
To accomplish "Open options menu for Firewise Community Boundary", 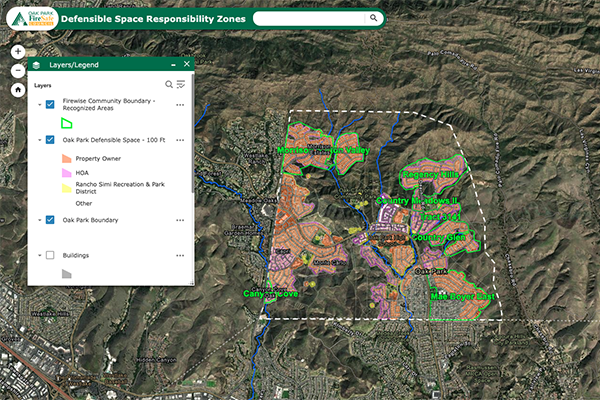I will [x=180, y=104].
